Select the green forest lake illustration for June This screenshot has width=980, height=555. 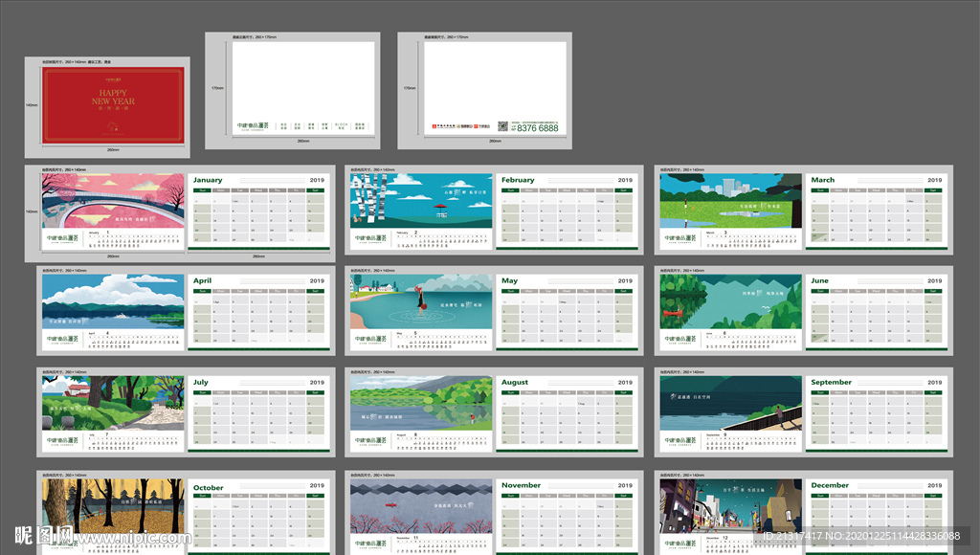pyautogui.click(x=730, y=301)
